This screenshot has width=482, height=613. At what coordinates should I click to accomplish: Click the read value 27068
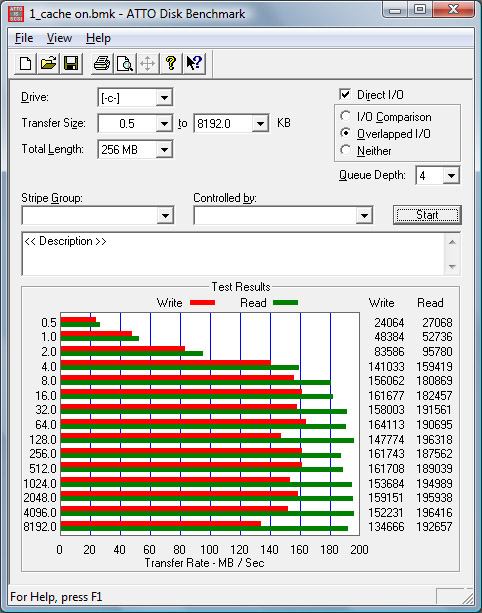pos(437,323)
